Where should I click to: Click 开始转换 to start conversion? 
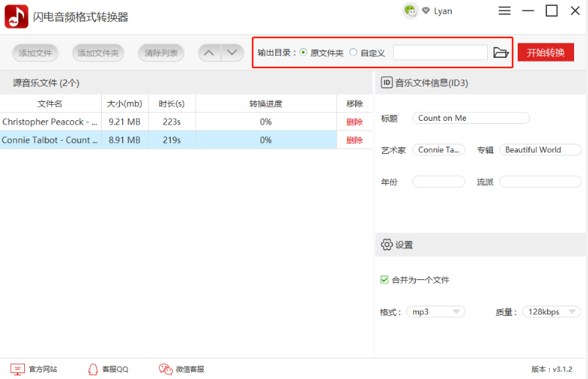(546, 53)
